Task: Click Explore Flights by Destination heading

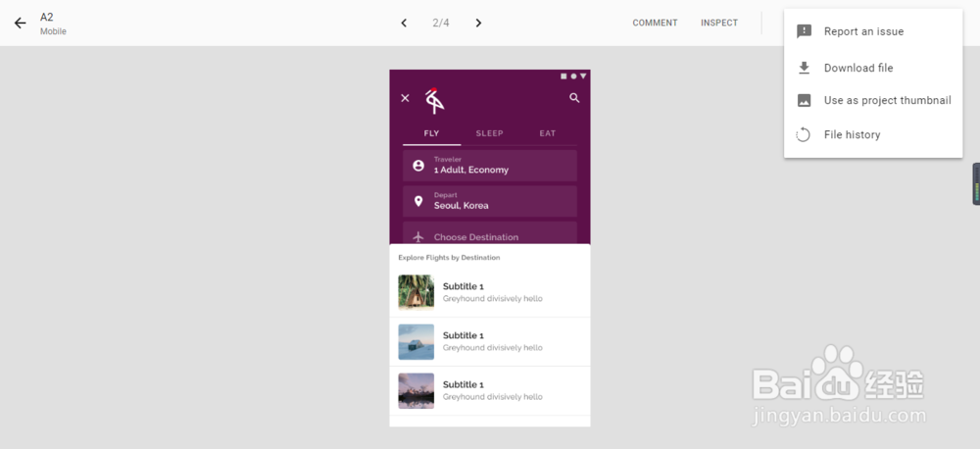Action: (449, 258)
